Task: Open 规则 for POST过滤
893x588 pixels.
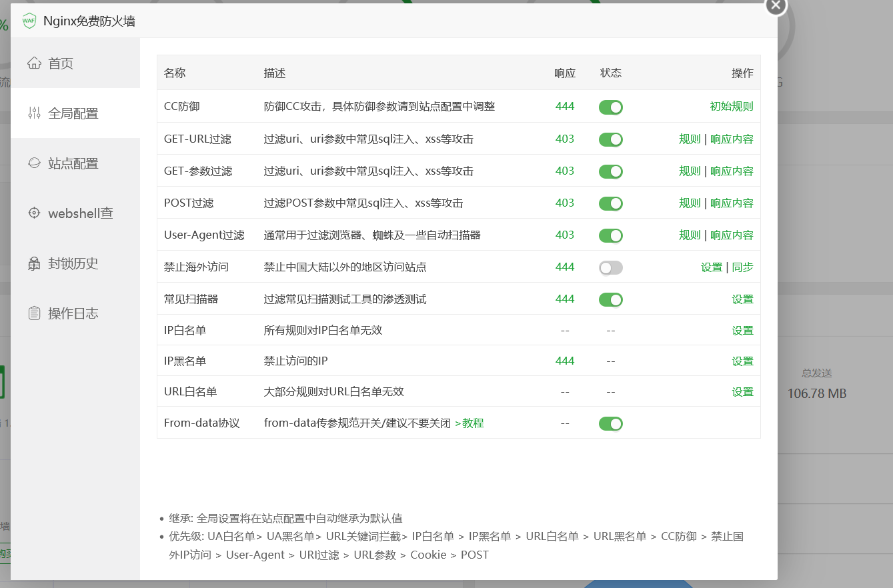Action: 690,203
